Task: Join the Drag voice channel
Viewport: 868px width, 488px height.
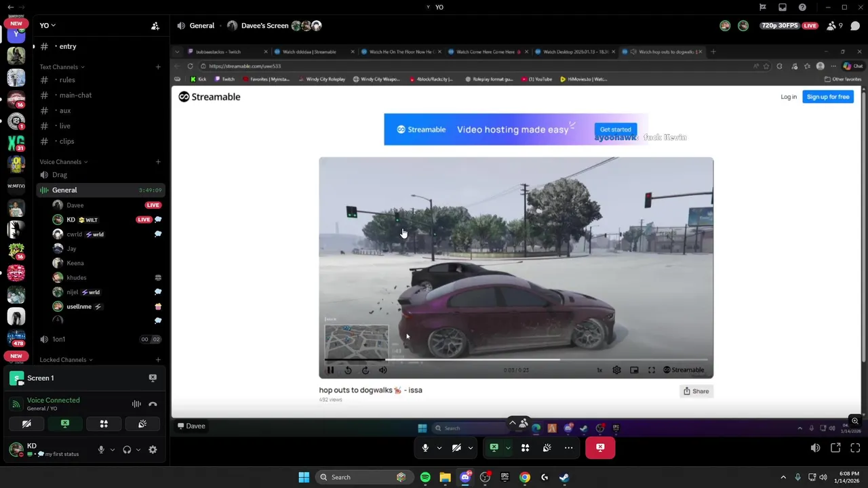Action: coord(100,175)
